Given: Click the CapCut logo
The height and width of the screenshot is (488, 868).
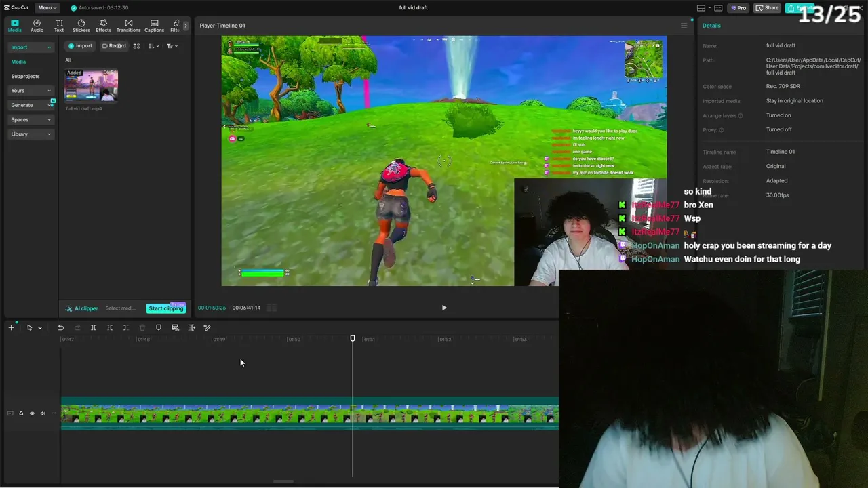Looking at the screenshot, I should [16, 7].
